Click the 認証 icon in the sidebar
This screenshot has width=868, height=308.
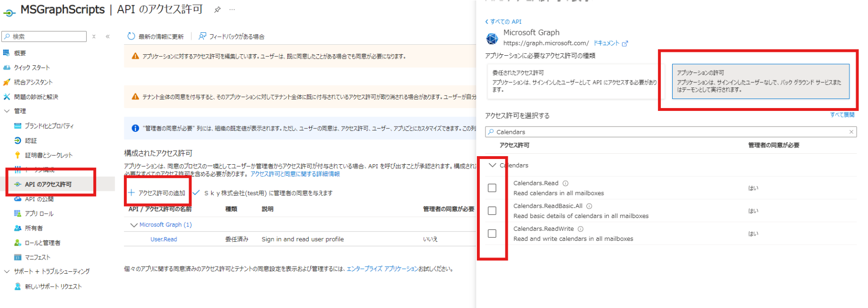click(x=18, y=140)
